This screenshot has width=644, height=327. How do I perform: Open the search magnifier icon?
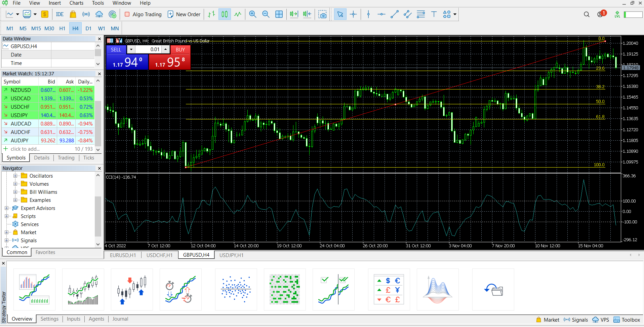pyautogui.click(x=587, y=14)
